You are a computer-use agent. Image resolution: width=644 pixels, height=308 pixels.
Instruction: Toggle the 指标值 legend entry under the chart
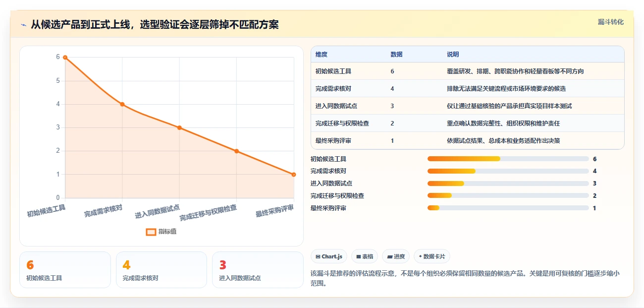pyautogui.click(x=161, y=232)
